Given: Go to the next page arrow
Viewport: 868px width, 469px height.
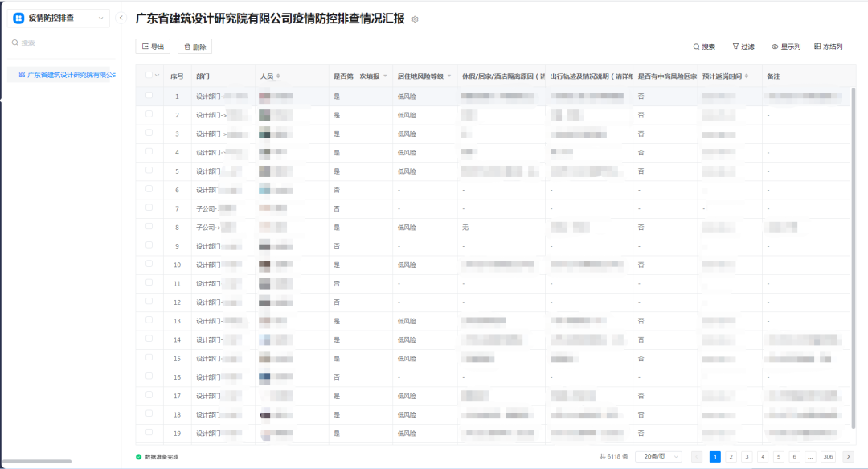Looking at the screenshot, I should [848, 457].
